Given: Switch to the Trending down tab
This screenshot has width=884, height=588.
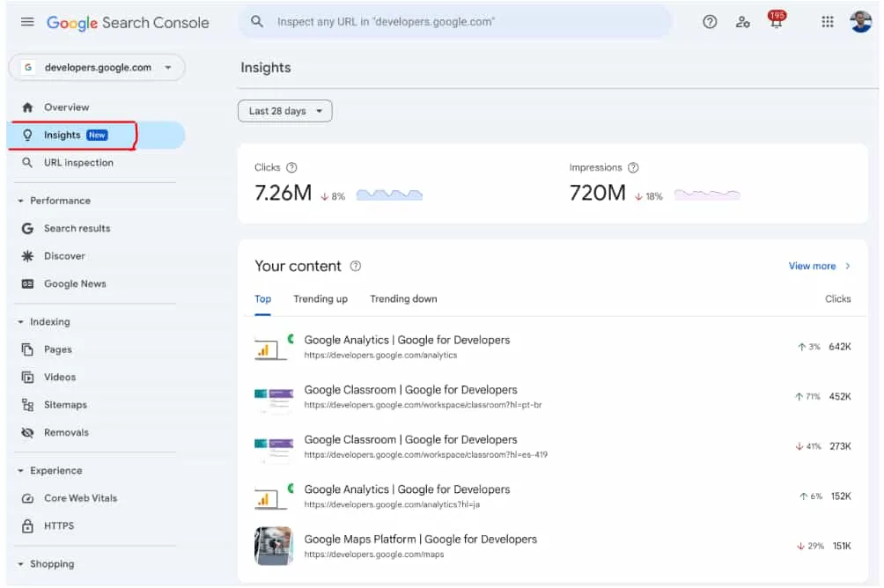Looking at the screenshot, I should tap(403, 299).
